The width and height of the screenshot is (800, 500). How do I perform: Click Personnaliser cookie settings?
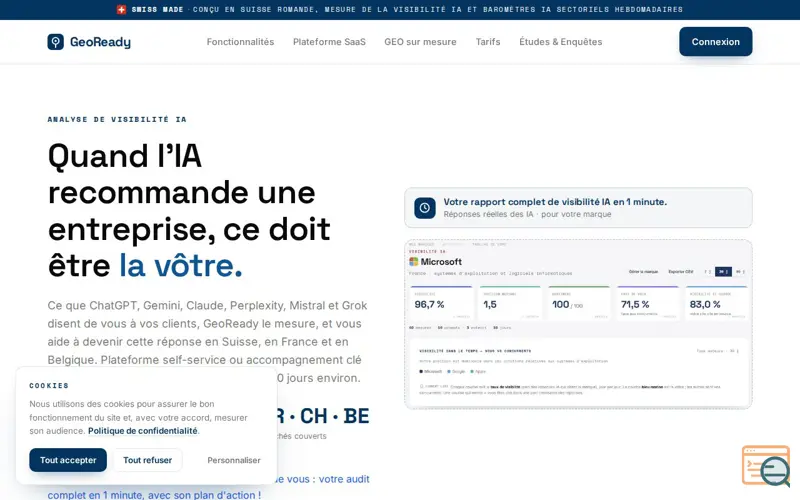(x=234, y=460)
